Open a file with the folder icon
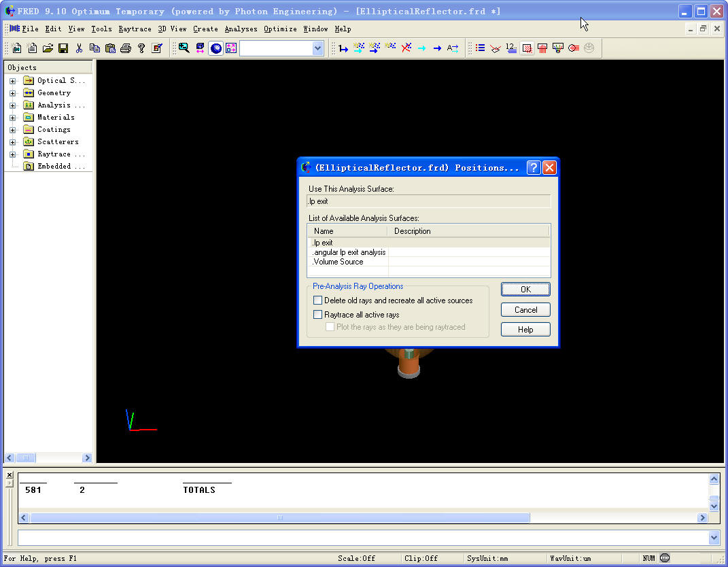728x567 pixels. pos(48,48)
